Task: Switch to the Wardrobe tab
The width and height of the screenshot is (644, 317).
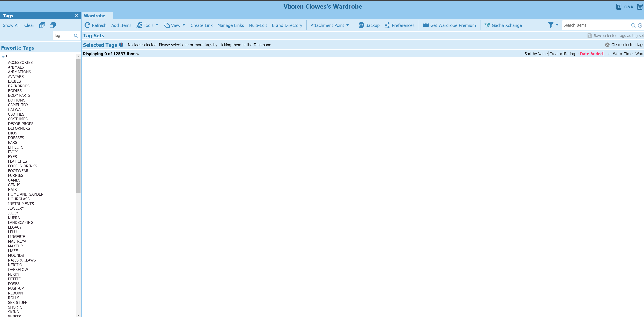Action: click(94, 16)
